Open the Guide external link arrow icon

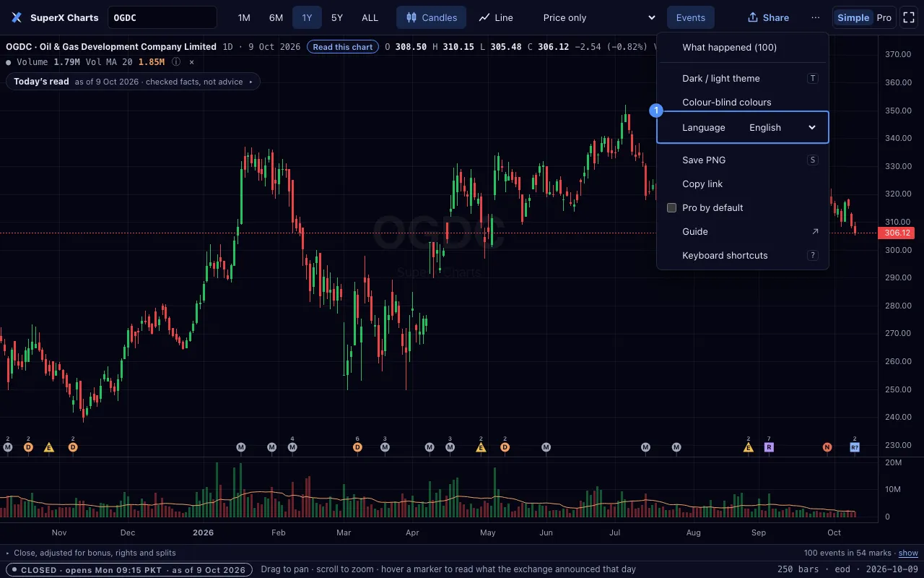pos(815,231)
